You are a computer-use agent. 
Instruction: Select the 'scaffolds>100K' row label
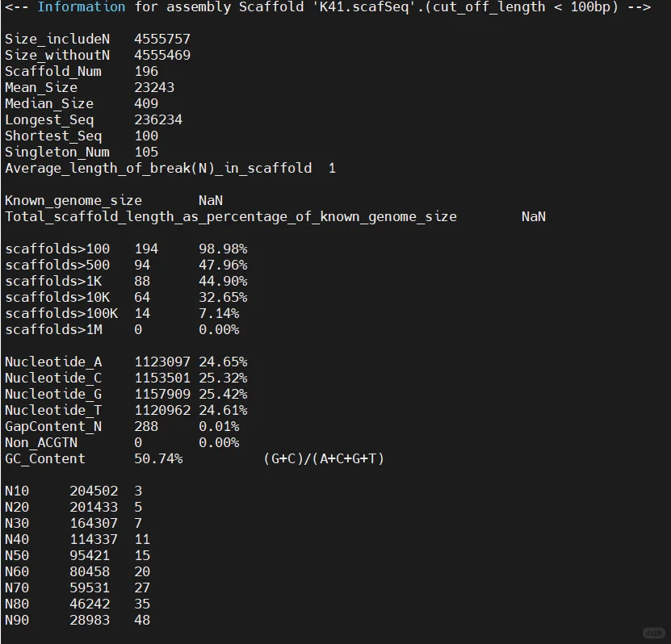pyautogui.click(x=61, y=313)
